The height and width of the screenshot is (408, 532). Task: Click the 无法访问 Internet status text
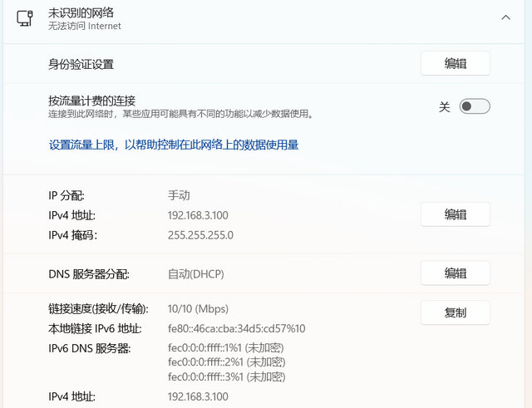click(x=85, y=27)
